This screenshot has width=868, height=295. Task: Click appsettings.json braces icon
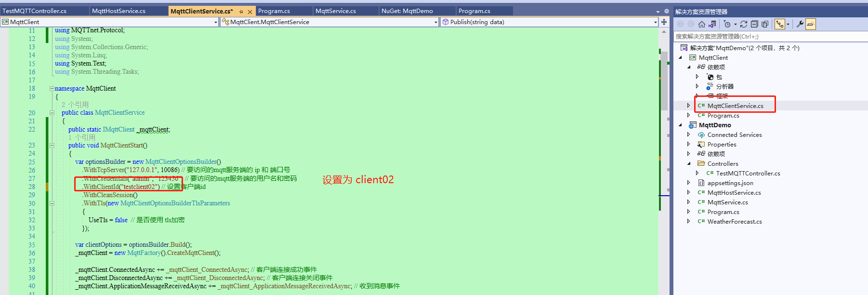pyautogui.click(x=701, y=183)
